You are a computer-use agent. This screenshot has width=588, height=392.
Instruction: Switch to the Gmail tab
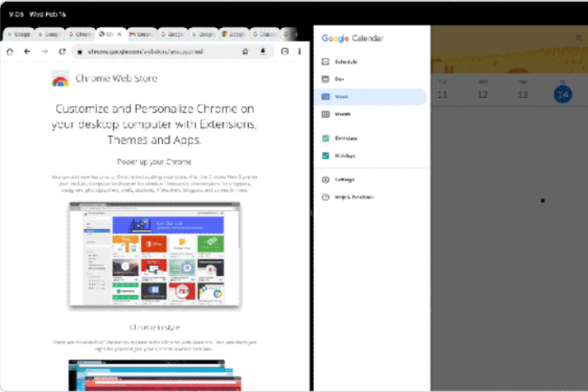tap(142, 34)
